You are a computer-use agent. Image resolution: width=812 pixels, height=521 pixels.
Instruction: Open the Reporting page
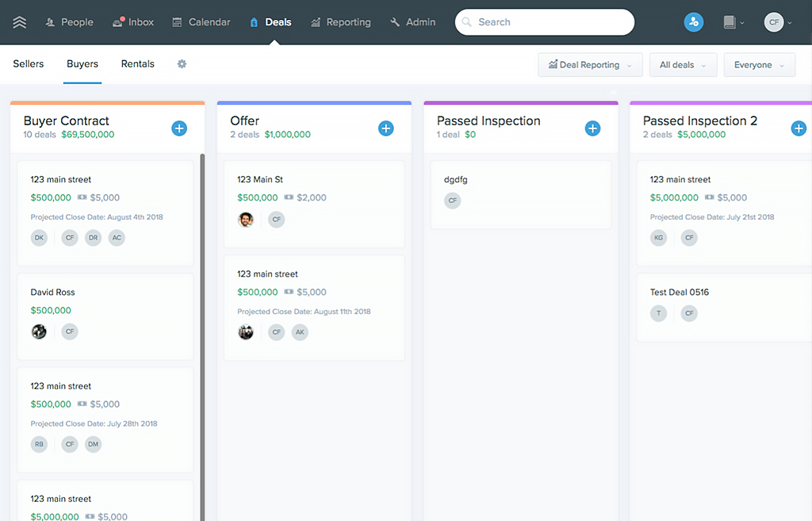pyautogui.click(x=340, y=22)
